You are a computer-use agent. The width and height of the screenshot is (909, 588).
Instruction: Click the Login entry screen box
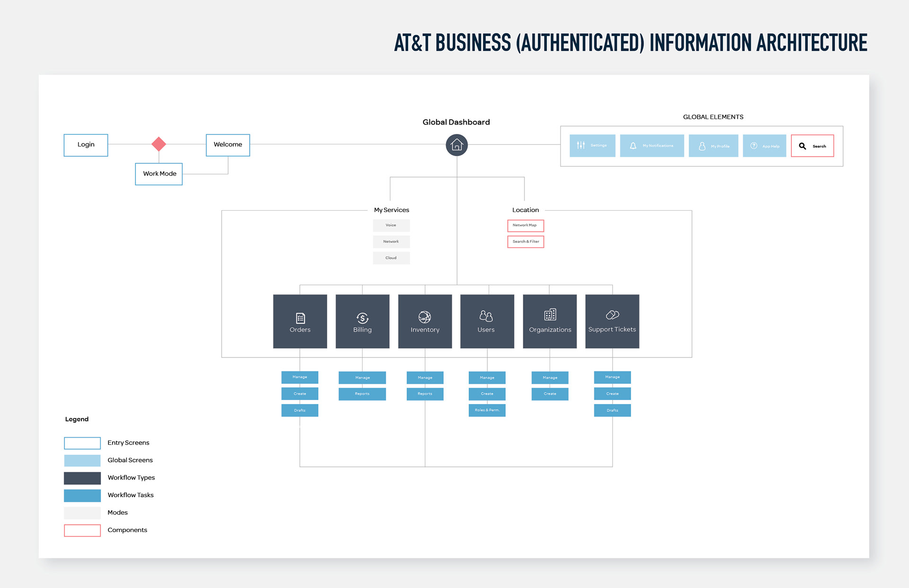click(86, 145)
